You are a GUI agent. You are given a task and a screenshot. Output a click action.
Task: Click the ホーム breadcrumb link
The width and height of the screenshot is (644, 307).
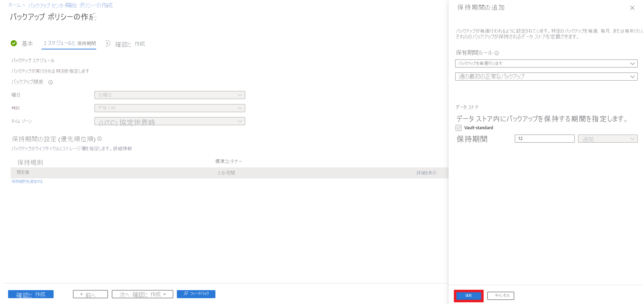click(14, 5)
